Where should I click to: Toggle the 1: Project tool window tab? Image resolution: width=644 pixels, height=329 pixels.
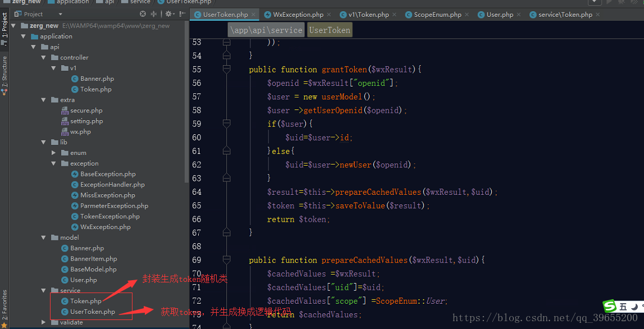4,29
